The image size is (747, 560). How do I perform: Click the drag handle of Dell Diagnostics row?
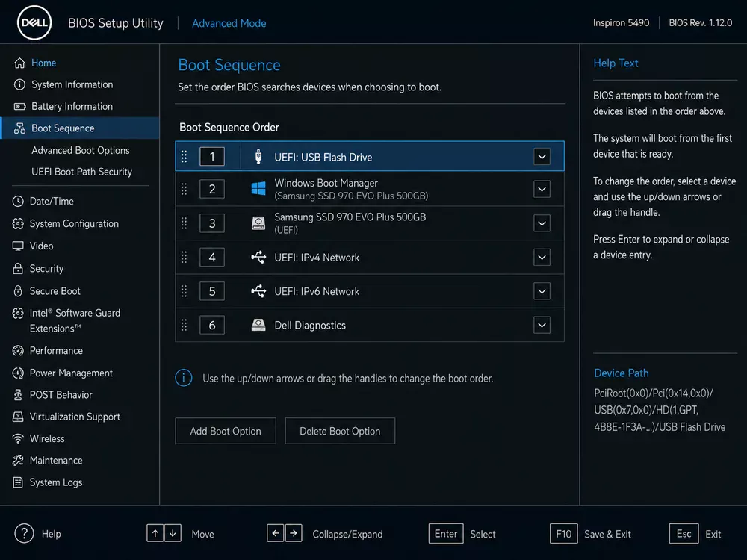[x=184, y=326]
